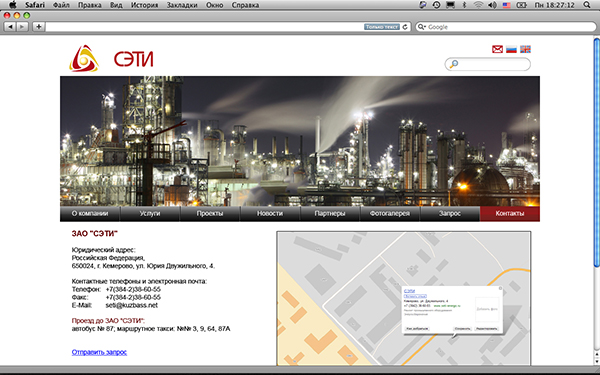The height and width of the screenshot is (375, 600).
Task: Open the Фотогалерея navigation tab
Action: click(390, 214)
